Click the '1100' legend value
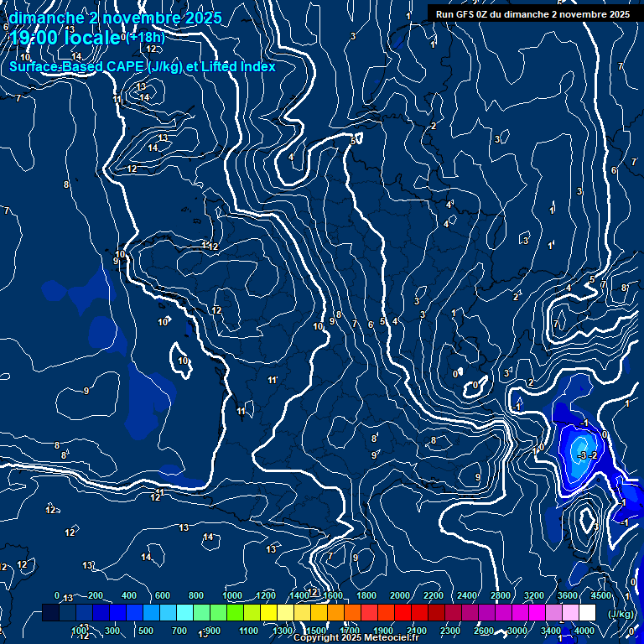The height and width of the screenshot is (644, 644). tap(248, 631)
